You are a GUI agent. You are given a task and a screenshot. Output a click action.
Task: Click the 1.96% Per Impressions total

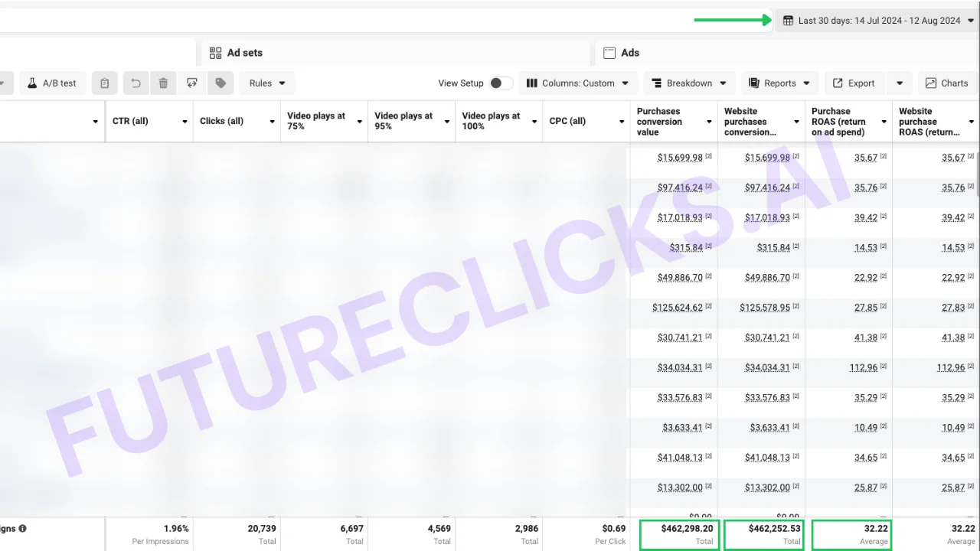coord(176,529)
